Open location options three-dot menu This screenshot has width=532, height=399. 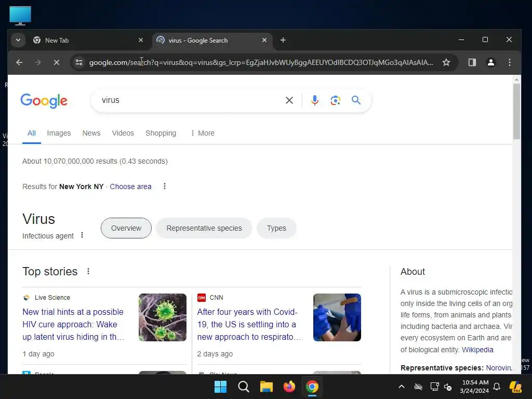point(165,187)
